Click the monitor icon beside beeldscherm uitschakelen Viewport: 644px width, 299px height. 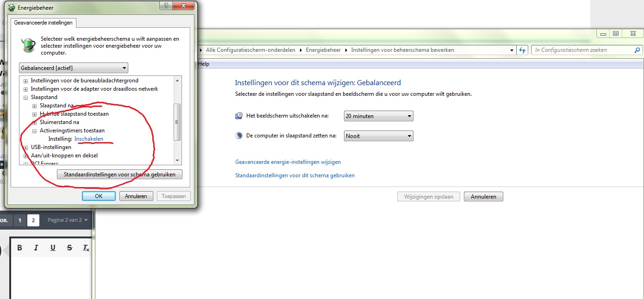tap(239, 116)
